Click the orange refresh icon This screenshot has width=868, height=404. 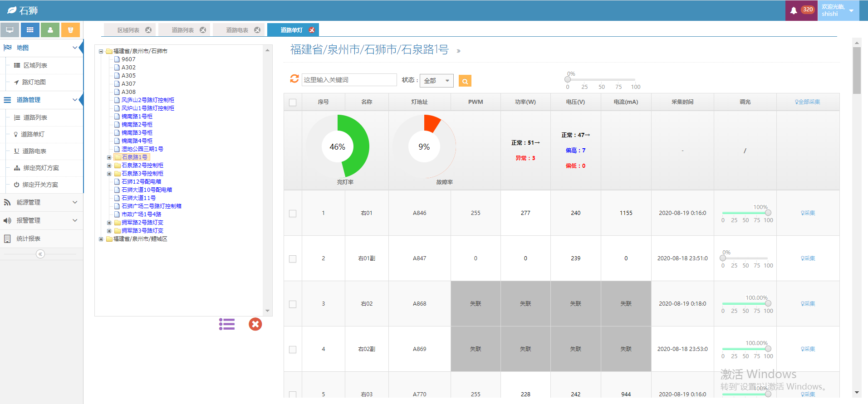pyautogui.click(x=294, y=79)
